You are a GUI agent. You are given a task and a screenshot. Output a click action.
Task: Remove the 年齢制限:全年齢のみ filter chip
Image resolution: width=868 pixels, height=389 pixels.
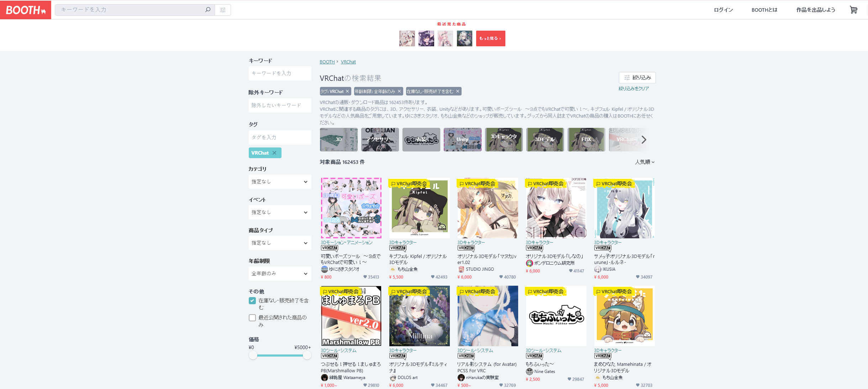pos(399,92)
